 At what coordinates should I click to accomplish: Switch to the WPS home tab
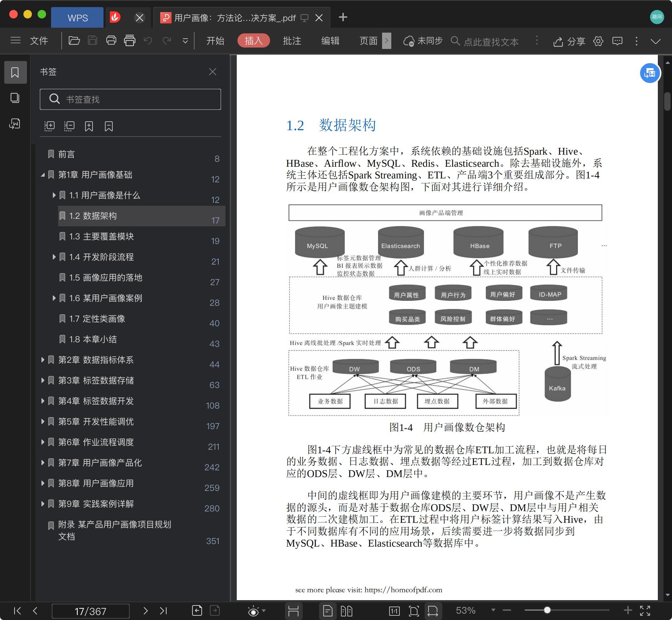click(77, 18)
